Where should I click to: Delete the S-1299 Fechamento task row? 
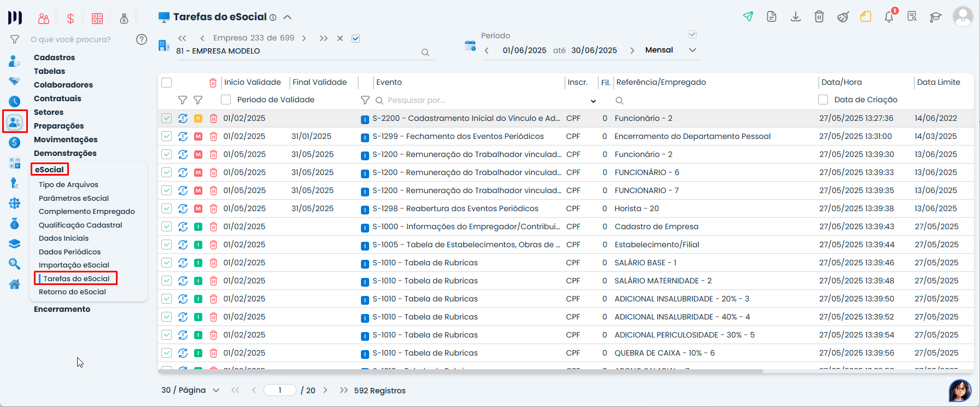213,136
